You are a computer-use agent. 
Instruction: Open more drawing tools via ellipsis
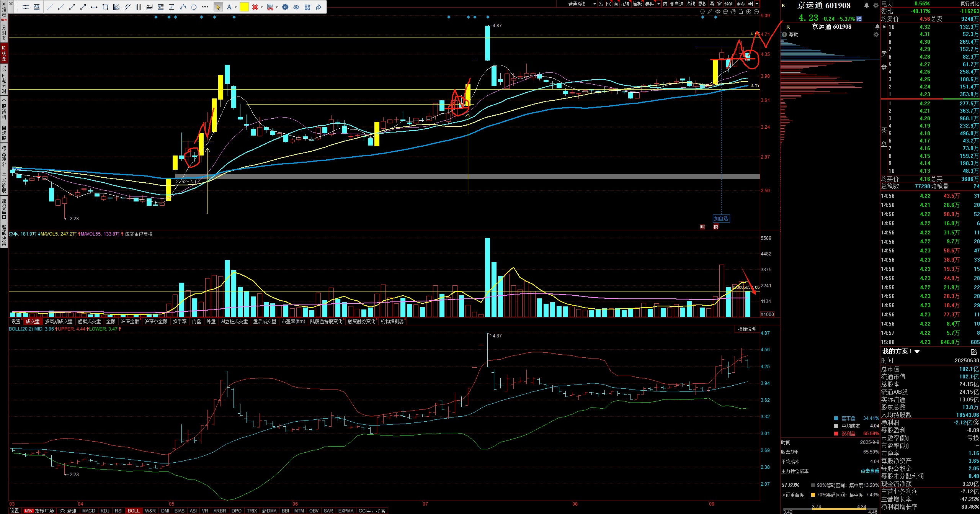pyautogui.click(x=205, y=7)
